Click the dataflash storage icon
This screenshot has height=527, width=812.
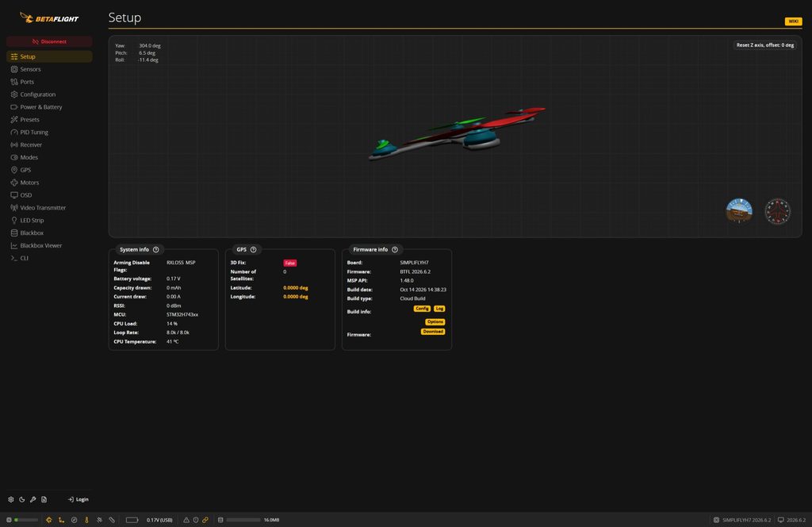(x=220, y=520)
